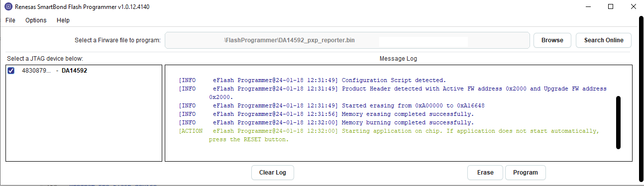Click the 'Memory burning completed successfully.' log line
The height and width of the screenshot is (186, 644).
coord(326,122)
